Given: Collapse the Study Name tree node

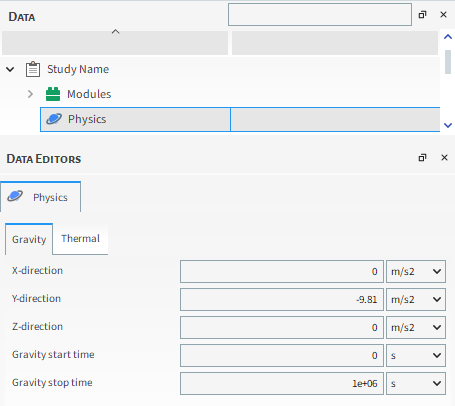Looking at the screenshot, I should [10, 69].
